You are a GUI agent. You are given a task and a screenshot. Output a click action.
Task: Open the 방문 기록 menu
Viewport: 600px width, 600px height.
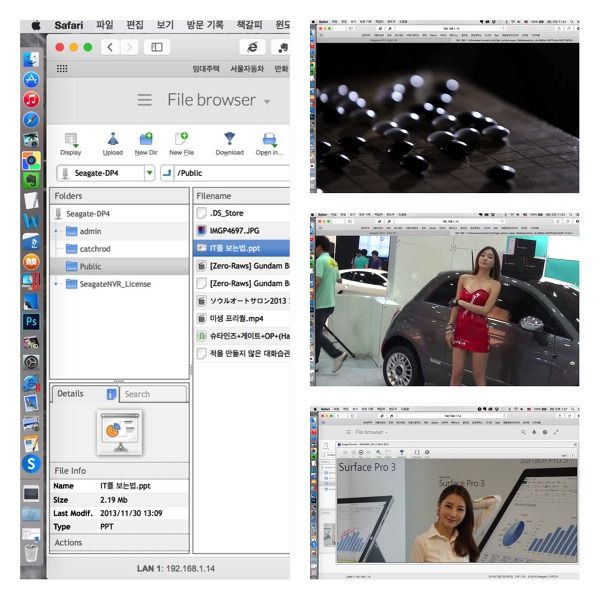click(205, 25)
